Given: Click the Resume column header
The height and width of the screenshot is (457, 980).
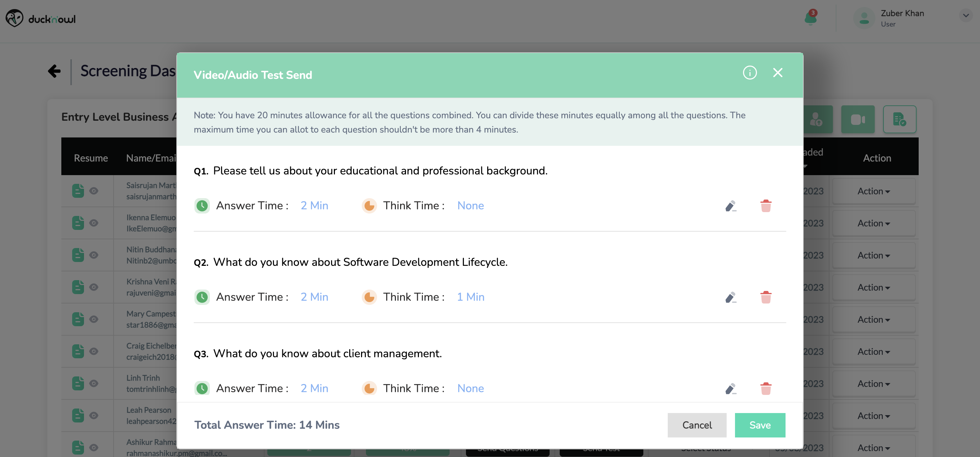Looking at the screenshot, I should point(91,158).
